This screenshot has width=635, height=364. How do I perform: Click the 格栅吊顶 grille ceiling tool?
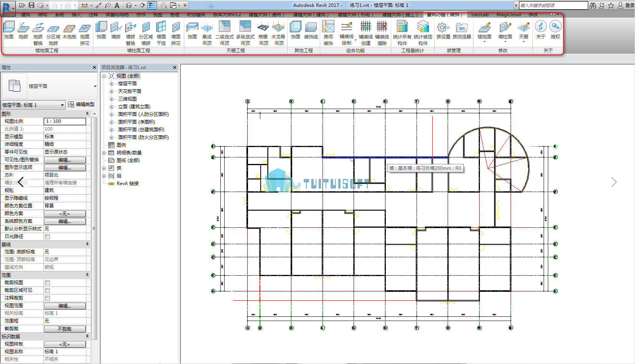pyautogui.click(x=263, y=34)
